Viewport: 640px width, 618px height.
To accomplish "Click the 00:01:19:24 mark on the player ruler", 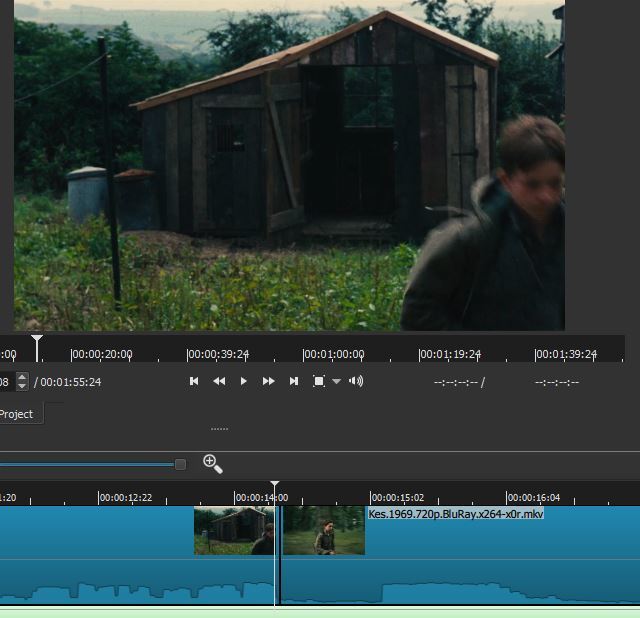I will [x=449, y=354].
